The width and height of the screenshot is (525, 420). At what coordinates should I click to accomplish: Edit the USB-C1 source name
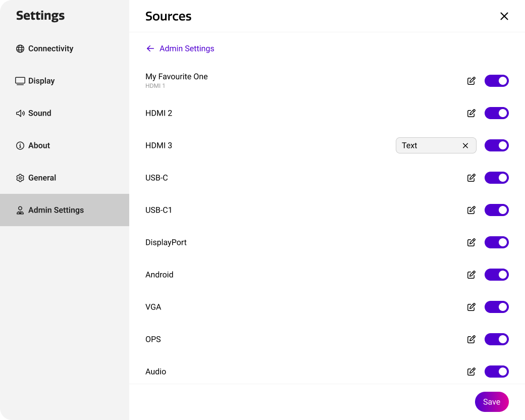coord(471,210)
